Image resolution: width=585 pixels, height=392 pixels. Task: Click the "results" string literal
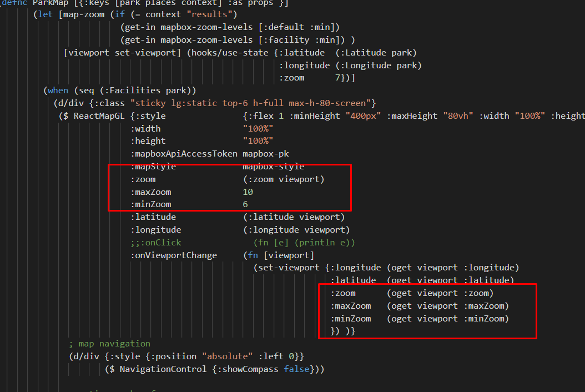(x=209, y=14)
